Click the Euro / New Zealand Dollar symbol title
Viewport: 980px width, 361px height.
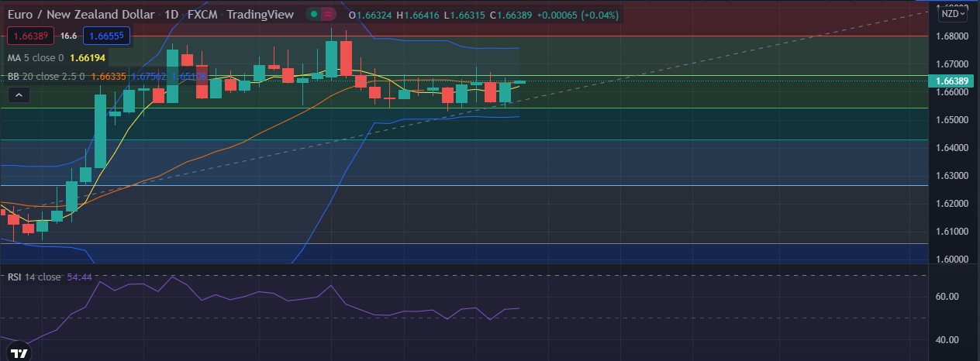click(81, 15)
